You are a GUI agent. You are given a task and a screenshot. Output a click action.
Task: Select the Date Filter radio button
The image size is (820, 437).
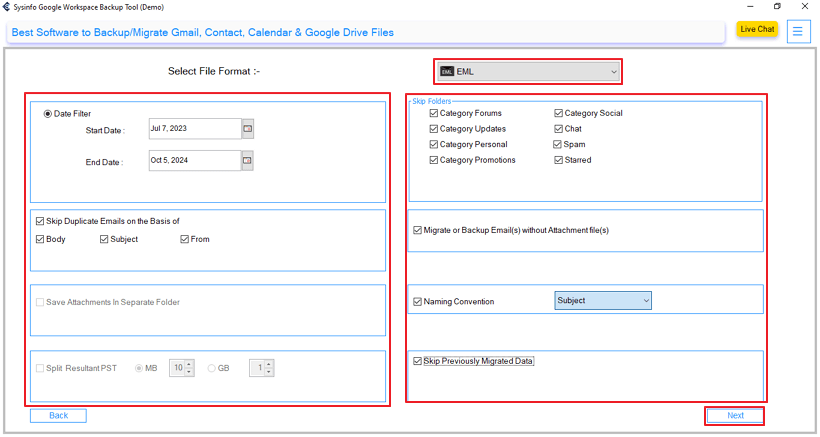point(48,114)
